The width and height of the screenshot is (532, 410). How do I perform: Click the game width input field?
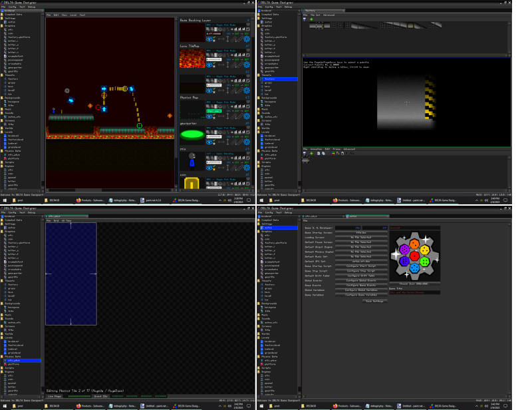(347, 228)
